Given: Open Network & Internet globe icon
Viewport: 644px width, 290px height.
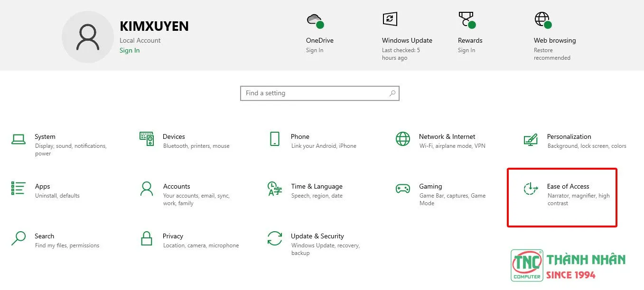Looking at the screenshot, I should (x=402, y=139).
